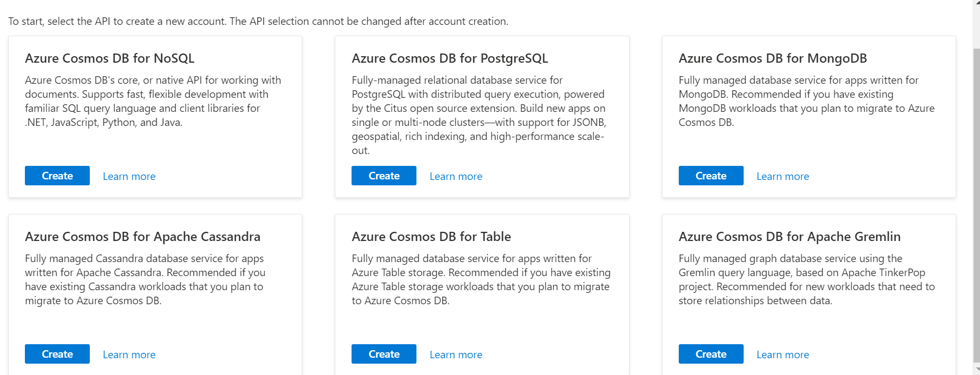Select the Azure Cosmos DB for Apache Cassandra heading

coord(143,237)
